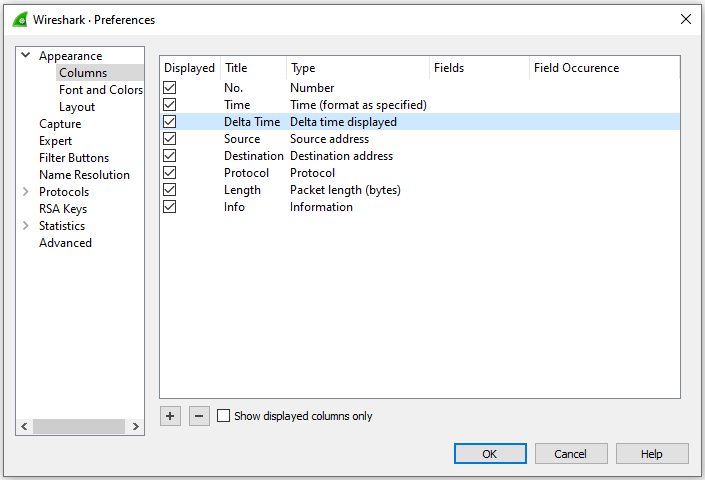The width and height of the screenshot is (705, 480).
Task: Open Capture preferences page
Action: click(x=60, y=124)
